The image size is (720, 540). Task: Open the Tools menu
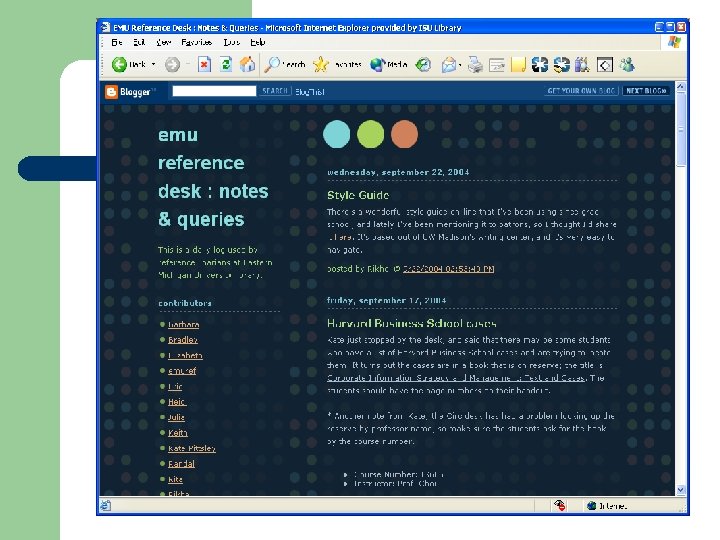tap(232, 42)
